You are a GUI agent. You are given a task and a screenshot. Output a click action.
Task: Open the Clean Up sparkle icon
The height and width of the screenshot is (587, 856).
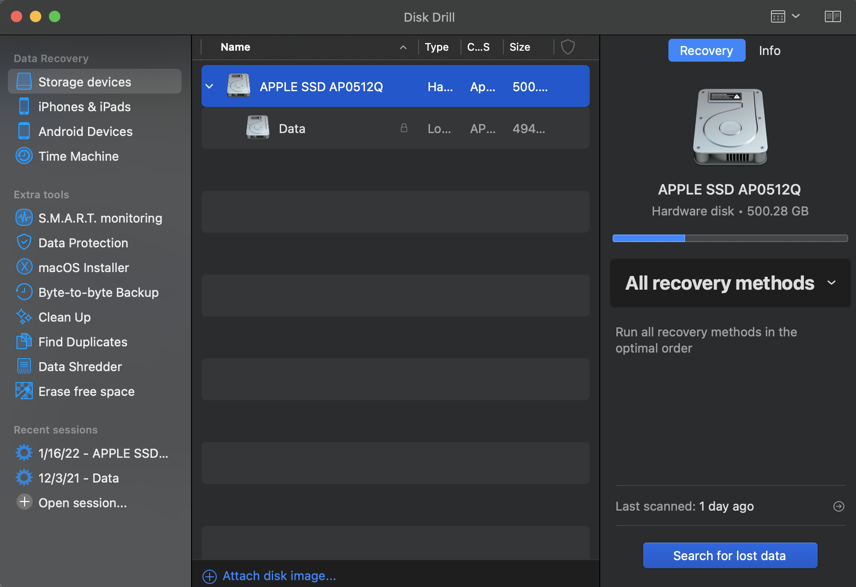[24, 317]
